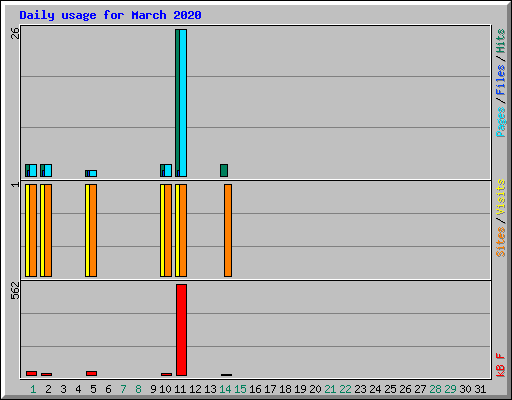Viewport: 512px width, 400px height.
Task: Click the day '20' axis label
Action: click(x=315, y=389)
